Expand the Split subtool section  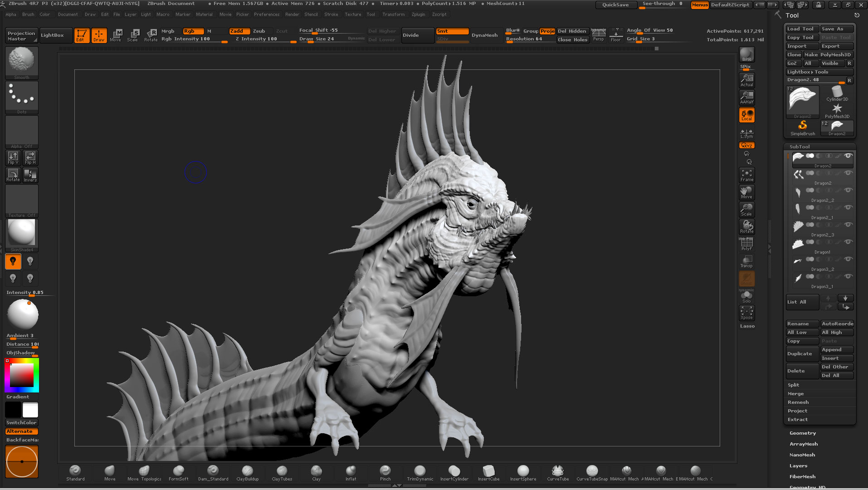pos(793,385)
